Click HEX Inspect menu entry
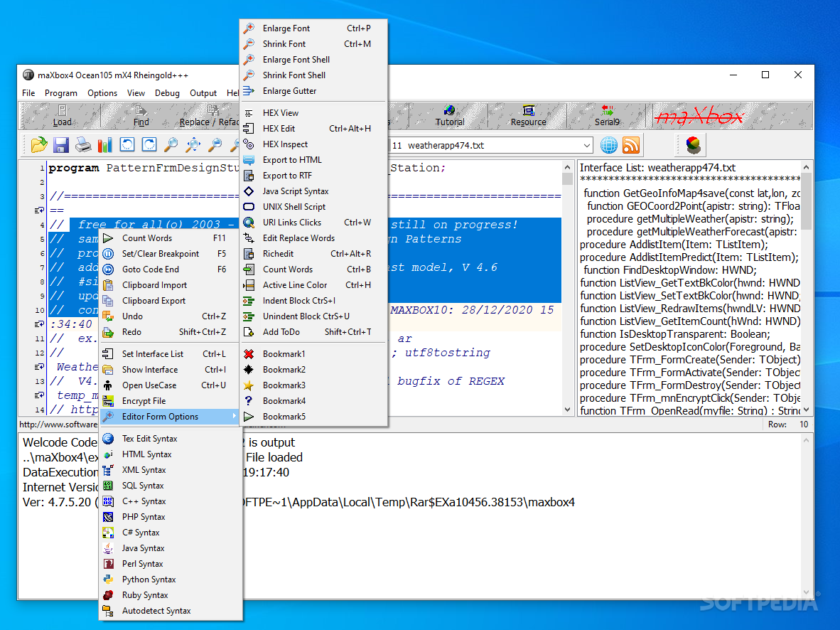840x630 pixels. tap(313, 144)
